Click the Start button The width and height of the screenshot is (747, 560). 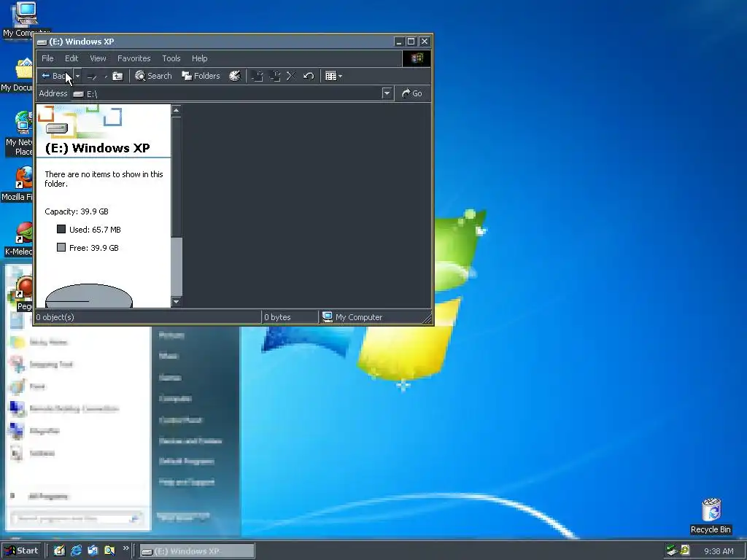point(21,551)
